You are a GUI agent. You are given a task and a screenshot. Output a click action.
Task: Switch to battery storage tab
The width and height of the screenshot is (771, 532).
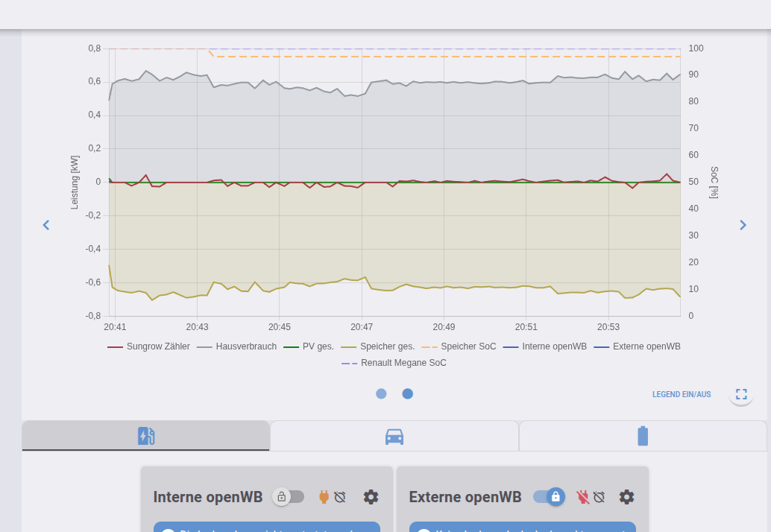643,436
